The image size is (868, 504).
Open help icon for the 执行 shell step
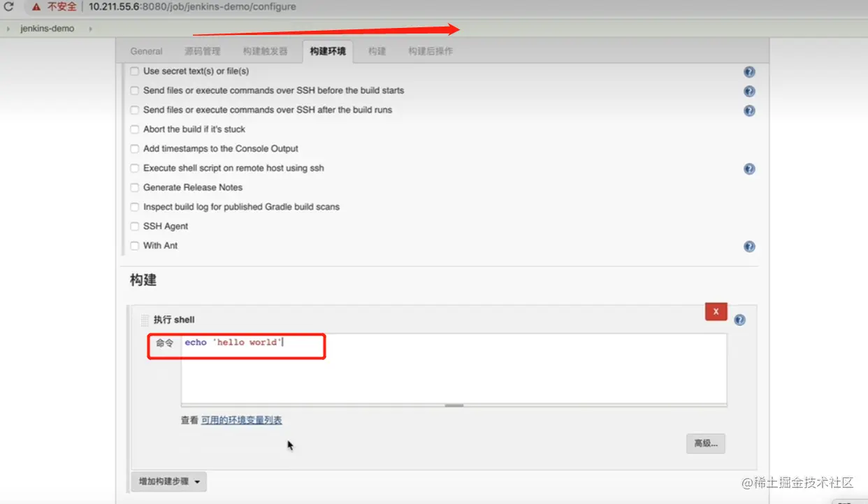click(739, 320)
